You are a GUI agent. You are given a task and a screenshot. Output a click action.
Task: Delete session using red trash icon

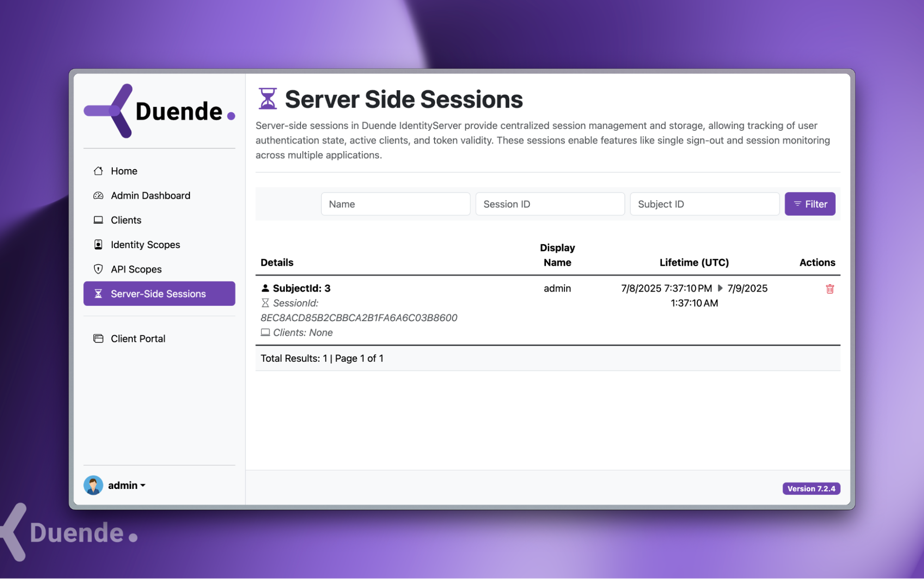tap(830, 289)
